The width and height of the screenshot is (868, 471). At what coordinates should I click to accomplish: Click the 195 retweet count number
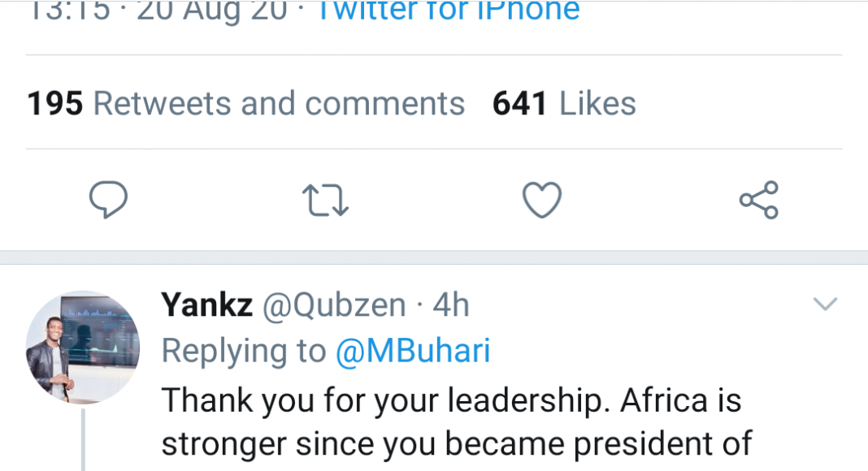pos(55,104)
